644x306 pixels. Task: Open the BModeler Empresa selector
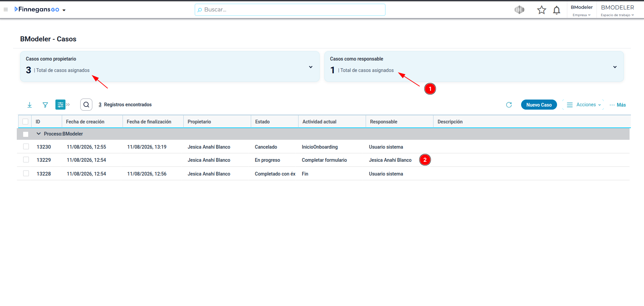(582, 10)
